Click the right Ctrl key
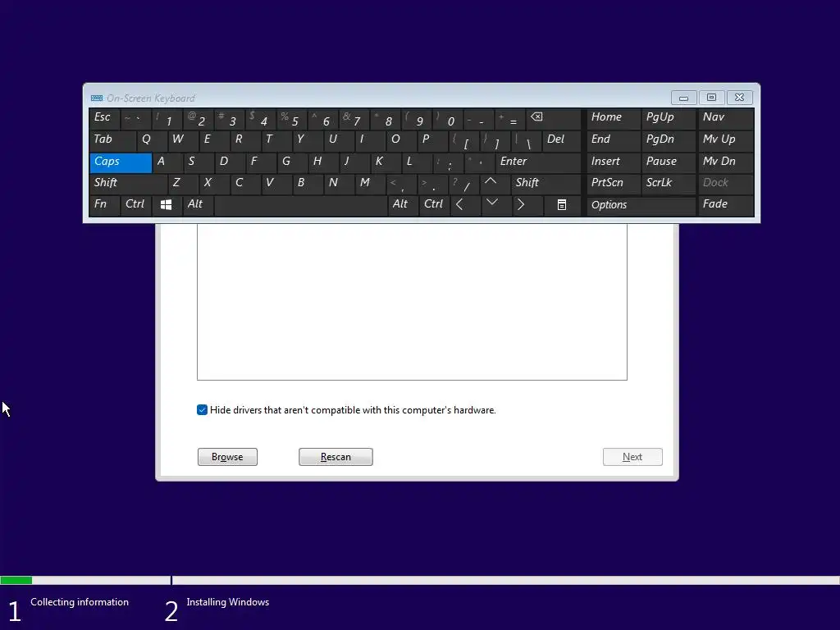The height and width of the screenshot is (630, 840). (434, 205)
